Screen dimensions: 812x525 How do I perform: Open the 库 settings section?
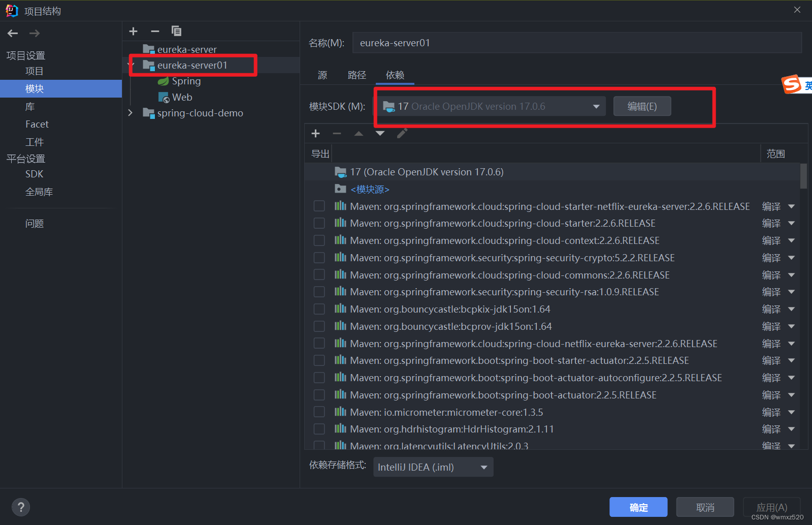click(x=30, y=107)
